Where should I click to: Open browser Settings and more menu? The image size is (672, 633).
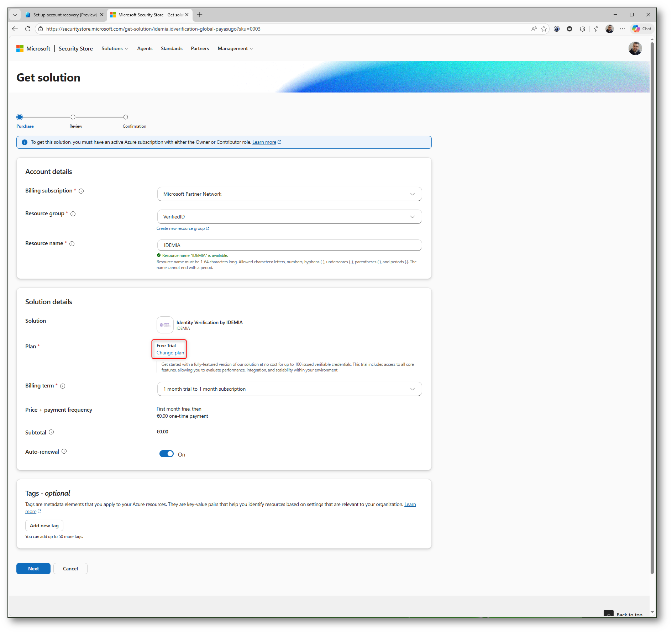coord(622,29)
